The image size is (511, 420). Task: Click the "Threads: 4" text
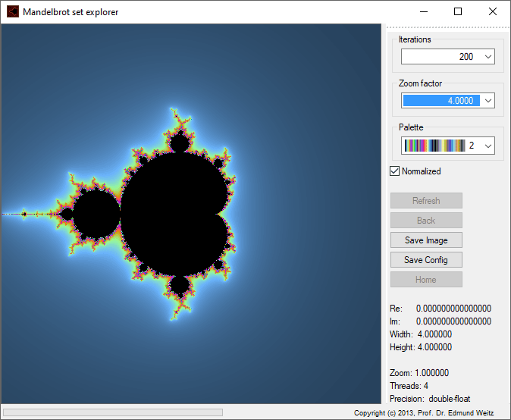pyautogui.click(x=409, y=386)
